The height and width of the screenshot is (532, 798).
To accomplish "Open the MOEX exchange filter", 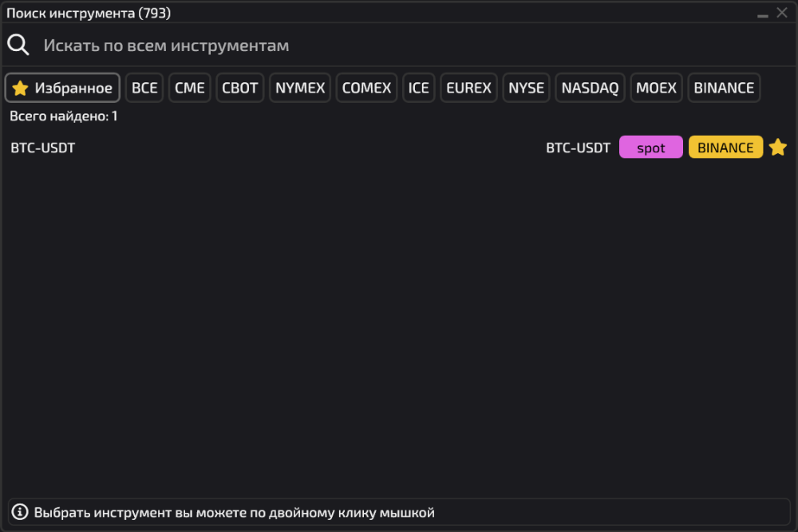I will [657, 88].
